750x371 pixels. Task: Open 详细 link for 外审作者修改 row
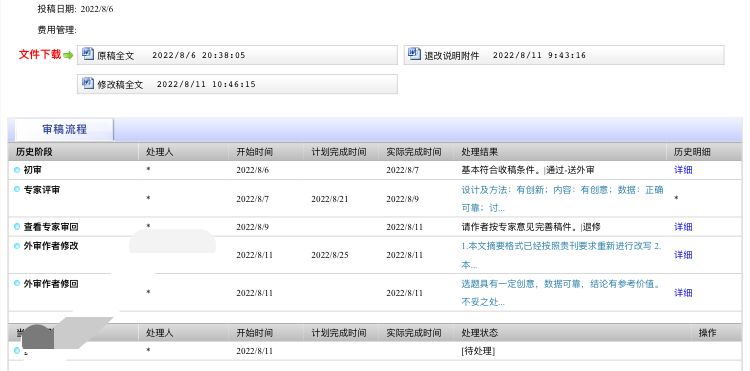[683, 255]
